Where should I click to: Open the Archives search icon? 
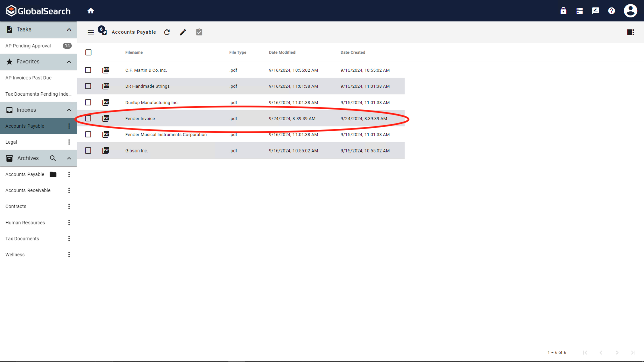click(x=53, y=158)
